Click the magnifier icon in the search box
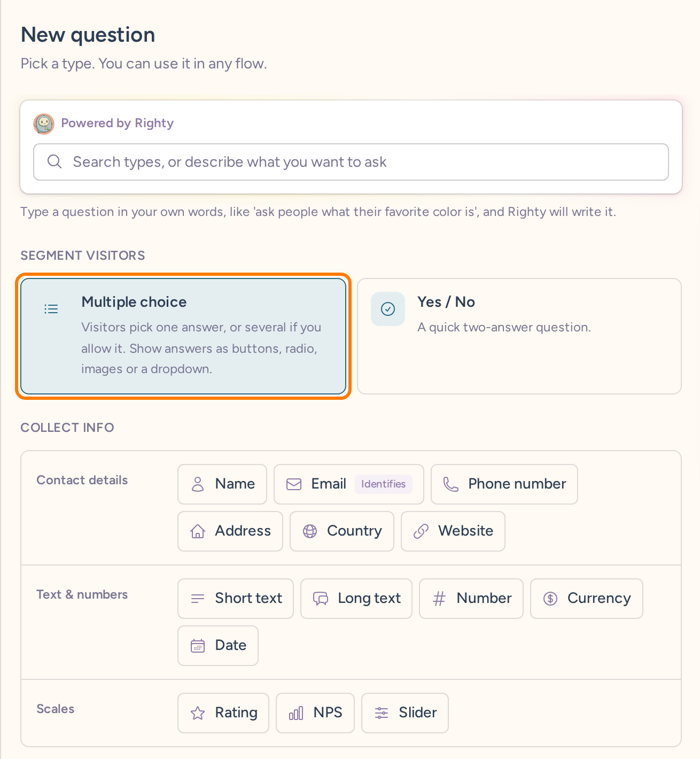The width and height of the screenshot is (700, 759). point(55,161)
